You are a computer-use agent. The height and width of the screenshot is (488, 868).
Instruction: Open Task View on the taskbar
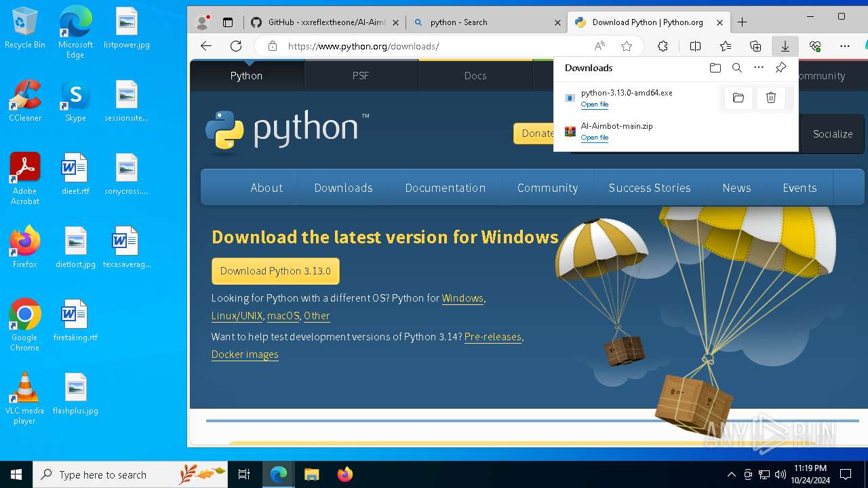tap(244, 474)
